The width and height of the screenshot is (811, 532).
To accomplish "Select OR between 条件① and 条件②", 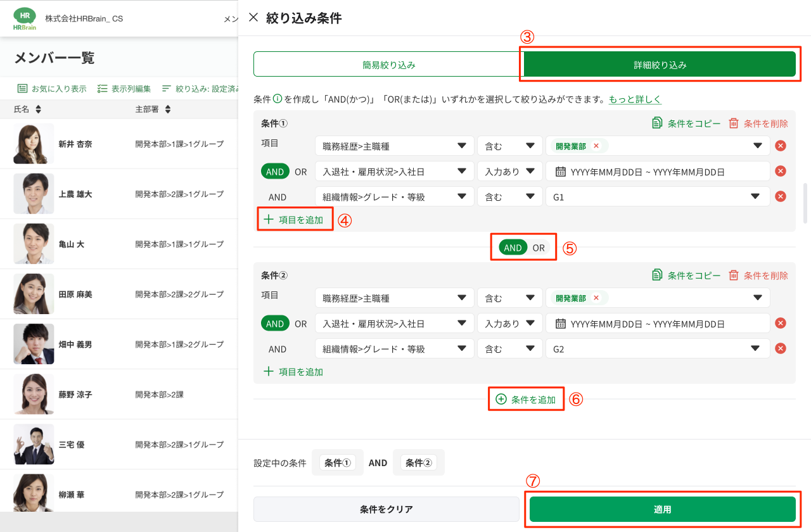I will click(539, 248).
